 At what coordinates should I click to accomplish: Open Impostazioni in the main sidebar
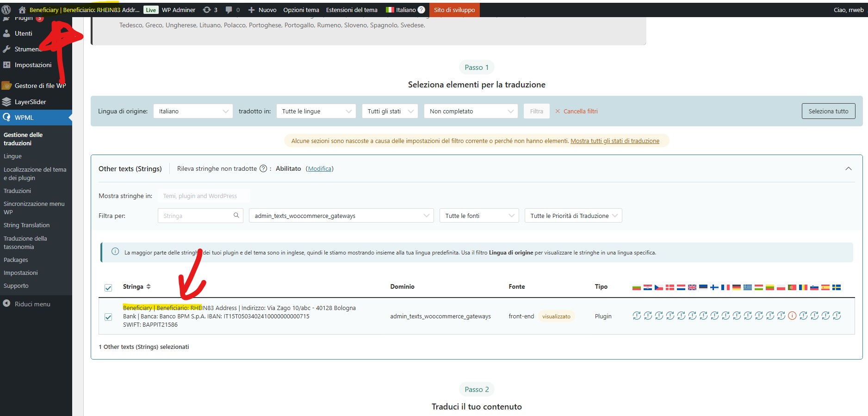tap(33, 65)
